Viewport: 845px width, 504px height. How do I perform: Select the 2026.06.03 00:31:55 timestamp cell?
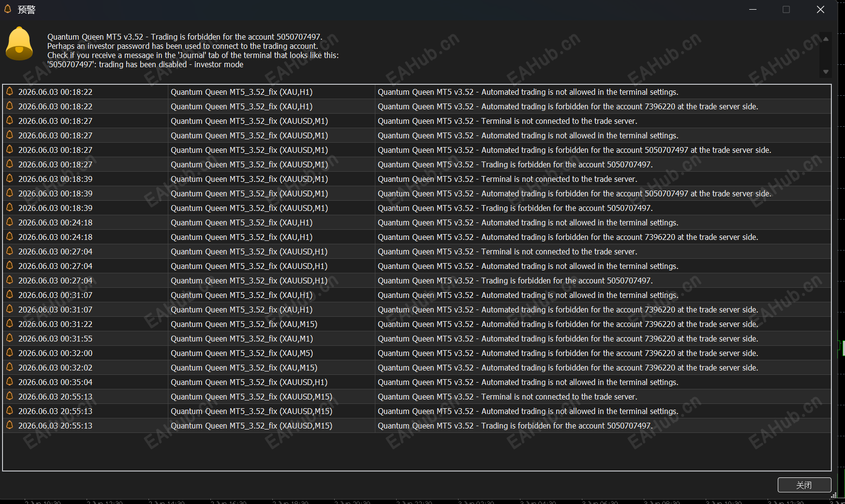pos(55,339)
